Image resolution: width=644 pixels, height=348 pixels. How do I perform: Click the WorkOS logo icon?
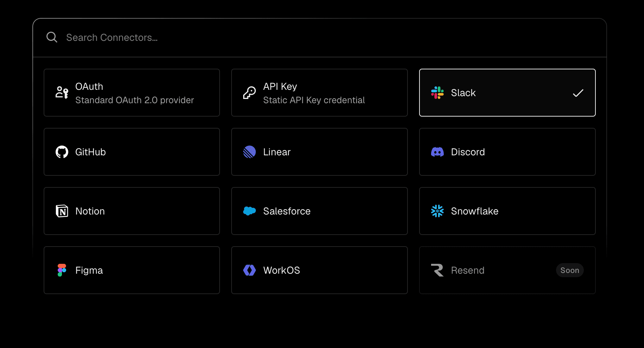pos(250,270)
